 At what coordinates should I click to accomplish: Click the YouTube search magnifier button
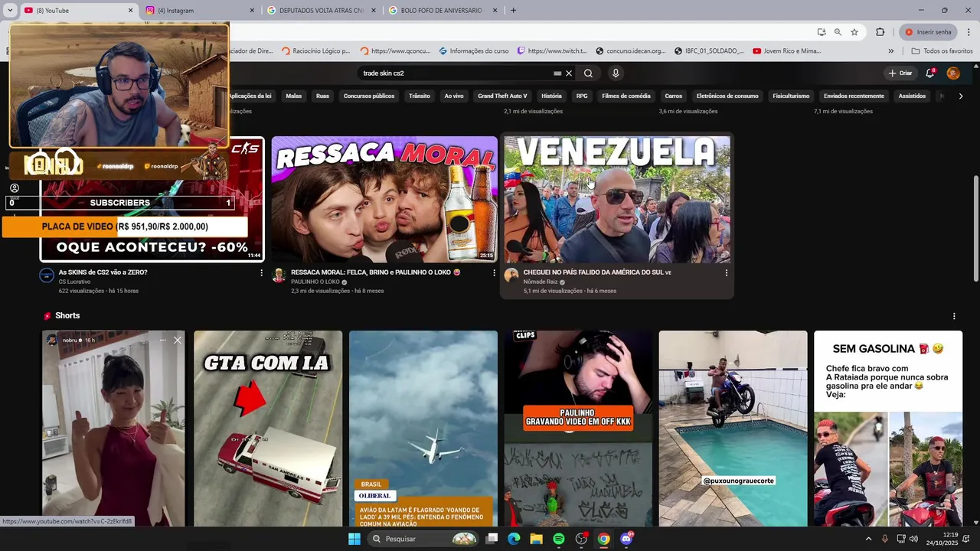tap(588, 73)
